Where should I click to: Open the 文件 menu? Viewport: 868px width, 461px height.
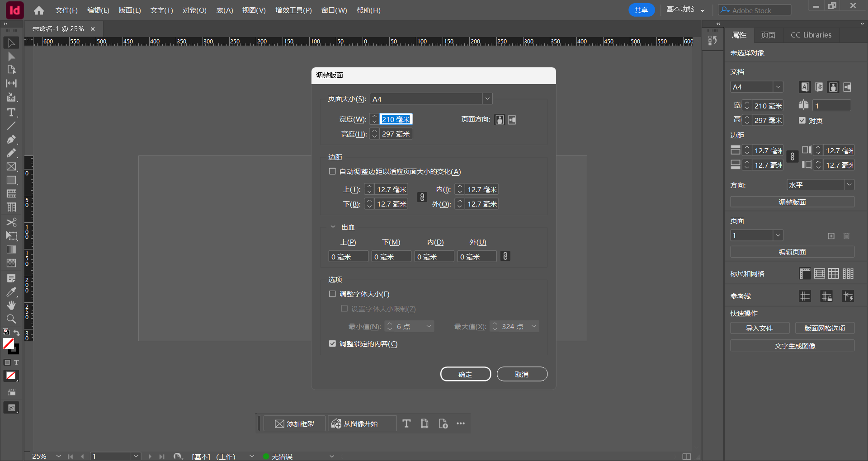tap(66, 10)
